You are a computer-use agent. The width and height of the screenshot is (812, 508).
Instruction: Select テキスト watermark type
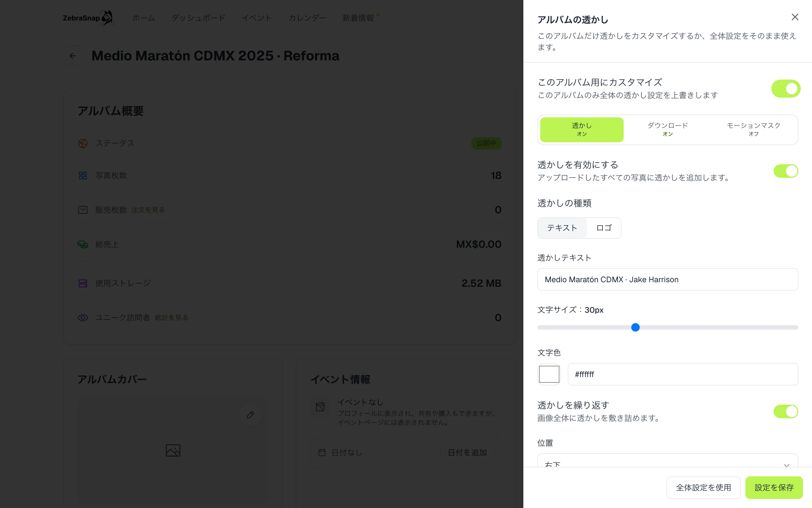(x=562, y=228)
